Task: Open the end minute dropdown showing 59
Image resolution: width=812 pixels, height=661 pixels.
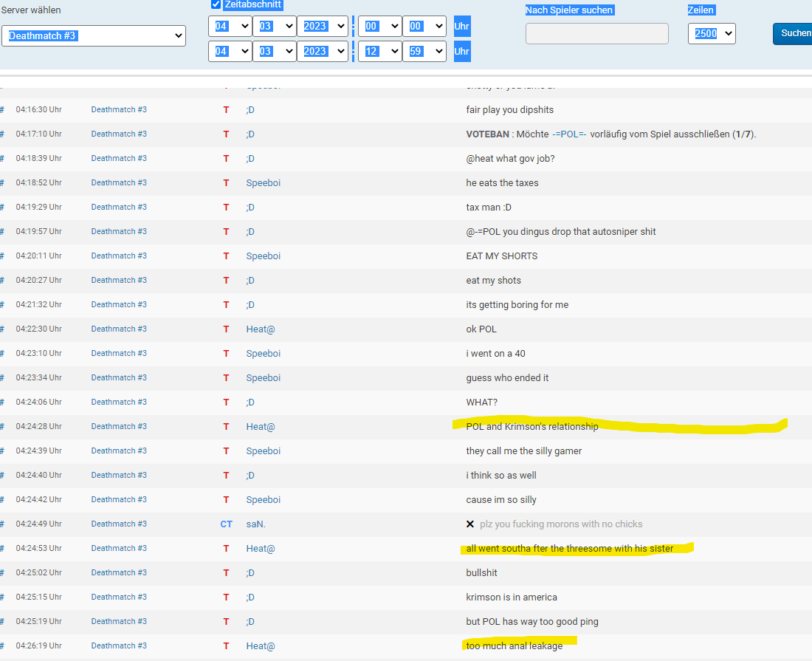Action: [424, 52]
